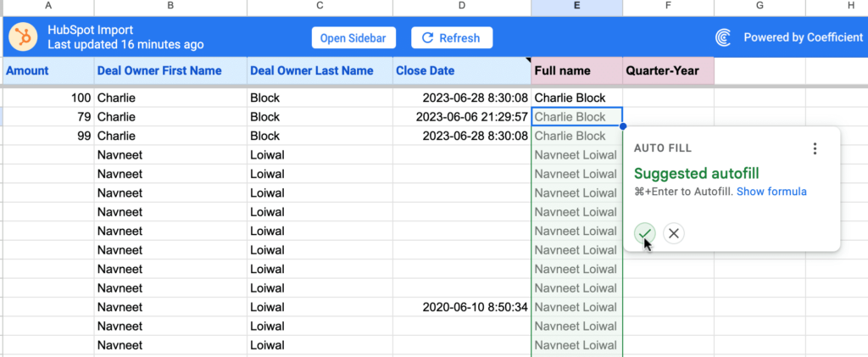Open the autofill three-dot options menu
Viewport: 868px width, 357px height.
coord(815,148)
